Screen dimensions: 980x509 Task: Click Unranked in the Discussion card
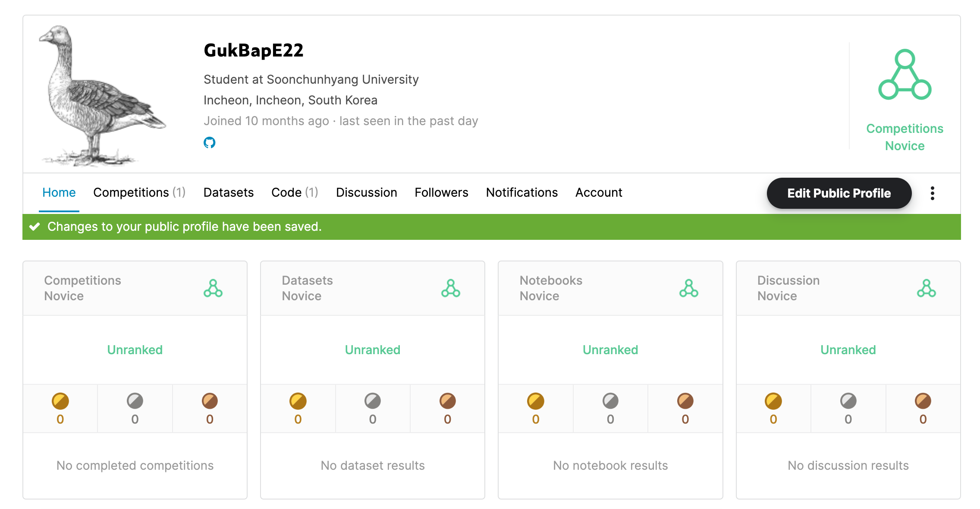pos(848,350)
